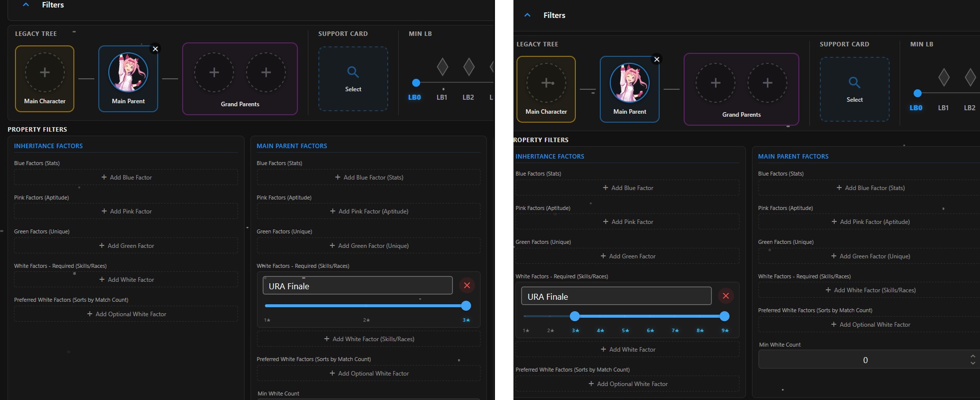This screenshot has height=400, width=980.
Task: Click Add Green Factor (Unique) in the left screenshot
Action: 369,246
